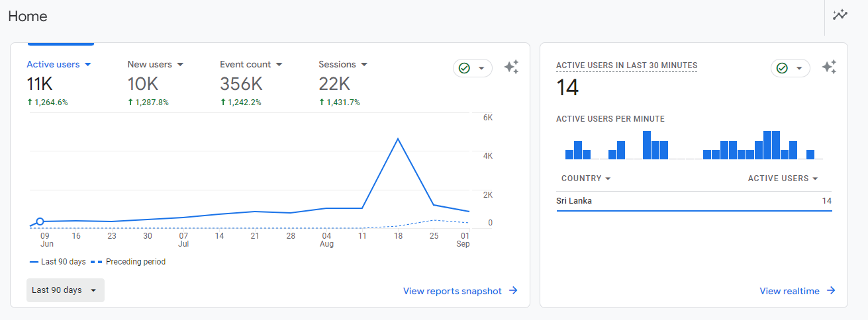
Task: Click the 10K New users value
Action: click(143, 84)
